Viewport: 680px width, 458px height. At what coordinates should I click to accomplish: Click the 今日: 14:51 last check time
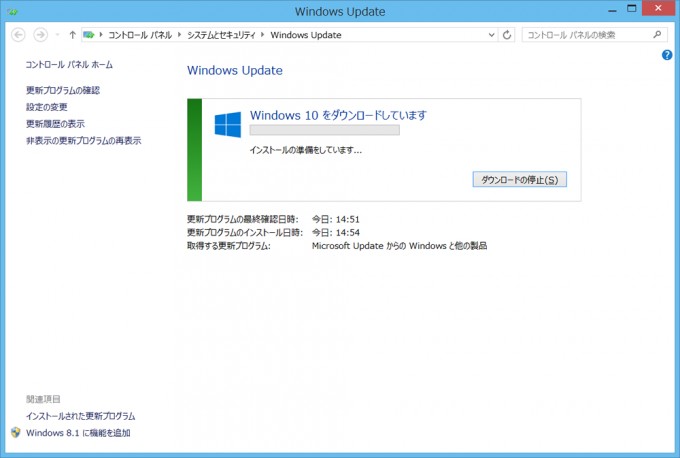coord(336,219)
